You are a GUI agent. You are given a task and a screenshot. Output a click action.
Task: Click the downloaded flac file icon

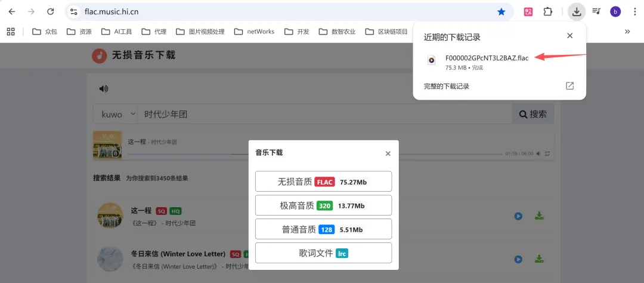tap(431, 60)
